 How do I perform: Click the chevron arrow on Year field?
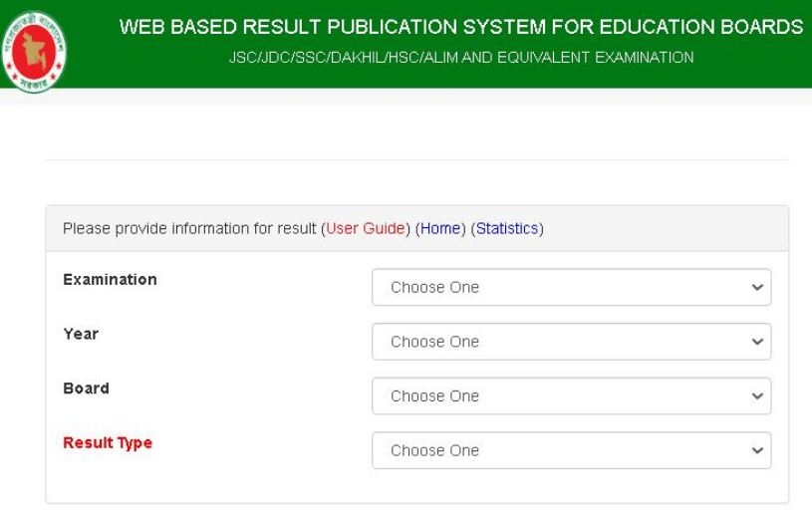[756, 342]
